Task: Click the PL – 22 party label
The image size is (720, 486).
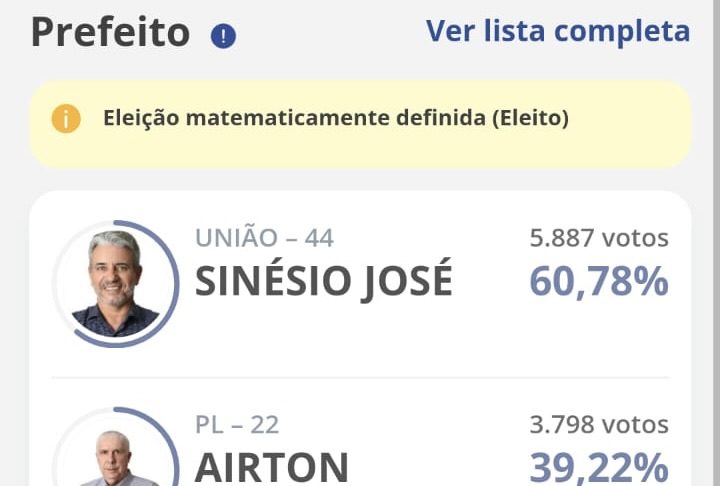Action: tap(237, 425)
